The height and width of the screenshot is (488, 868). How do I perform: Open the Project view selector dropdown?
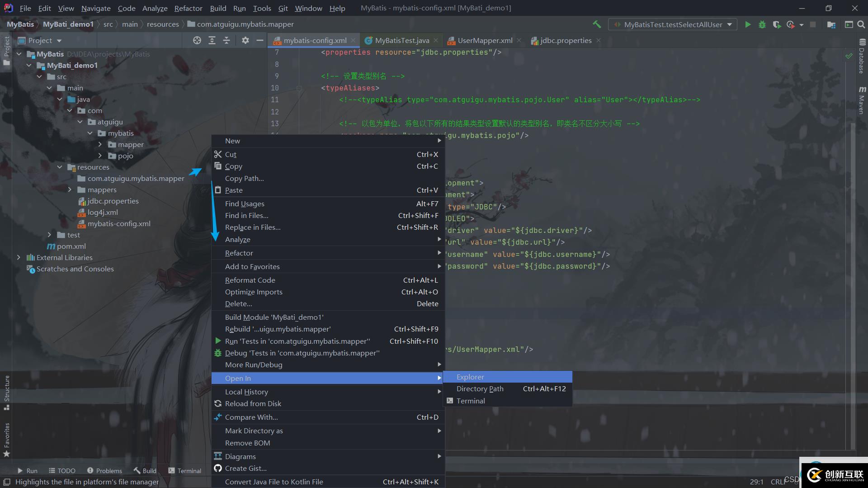click(40, 40)
